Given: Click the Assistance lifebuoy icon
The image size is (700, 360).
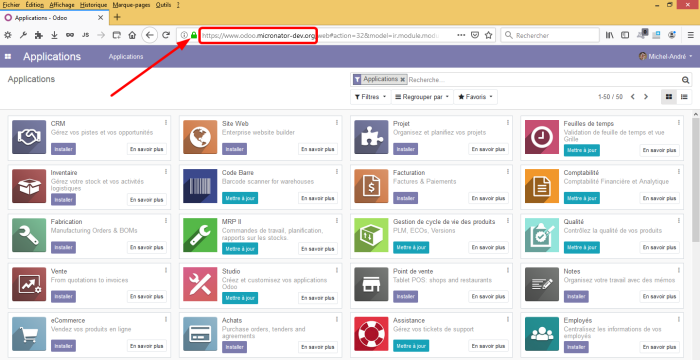Looking at the screenshot, I should [x=371, y=334].
